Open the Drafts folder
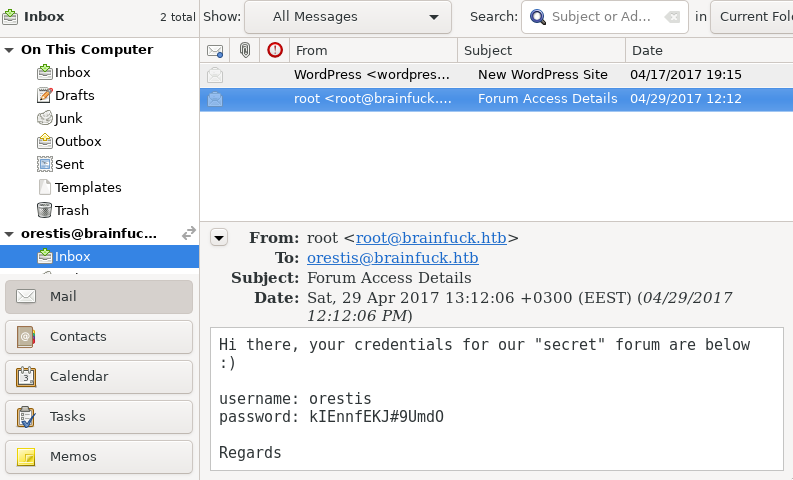Viewport: 793px width, 480px height. point(73,95)
